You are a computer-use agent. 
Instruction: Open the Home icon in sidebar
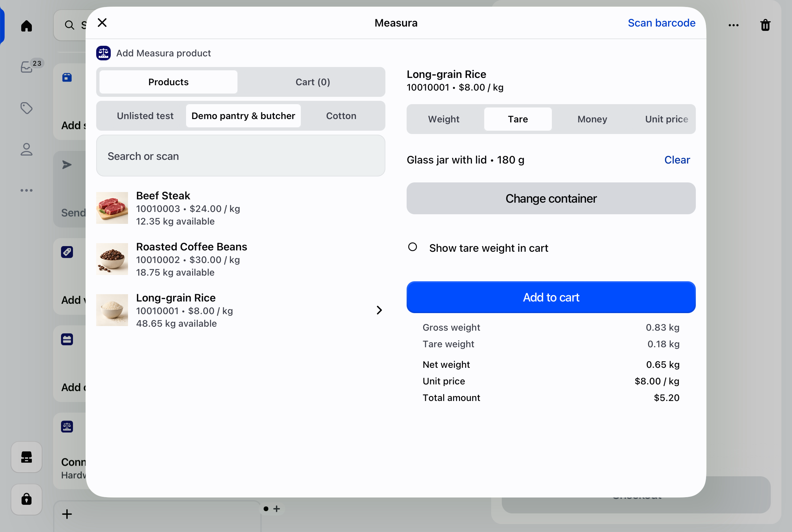27,26
